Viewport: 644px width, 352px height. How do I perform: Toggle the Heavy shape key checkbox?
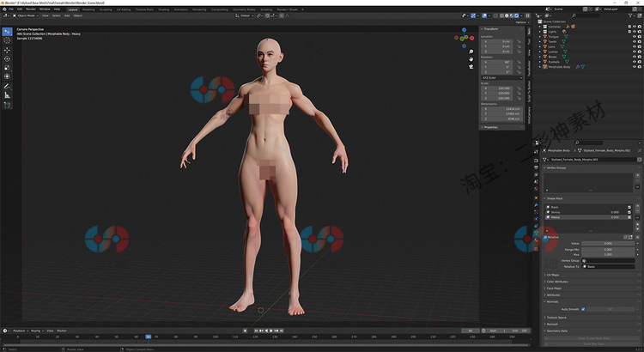(629, 217)
